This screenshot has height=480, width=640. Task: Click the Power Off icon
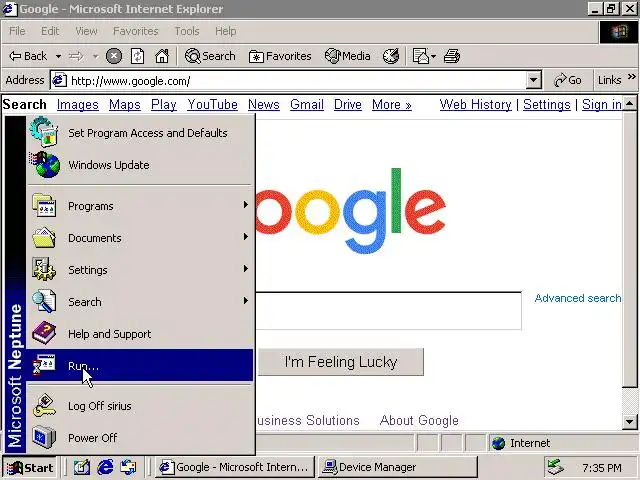click(44, 437)
